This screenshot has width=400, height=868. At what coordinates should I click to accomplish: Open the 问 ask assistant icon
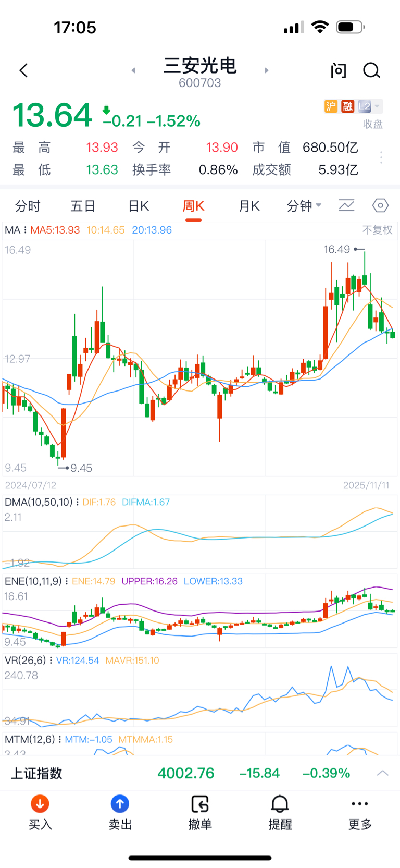(x=339, y=70)
